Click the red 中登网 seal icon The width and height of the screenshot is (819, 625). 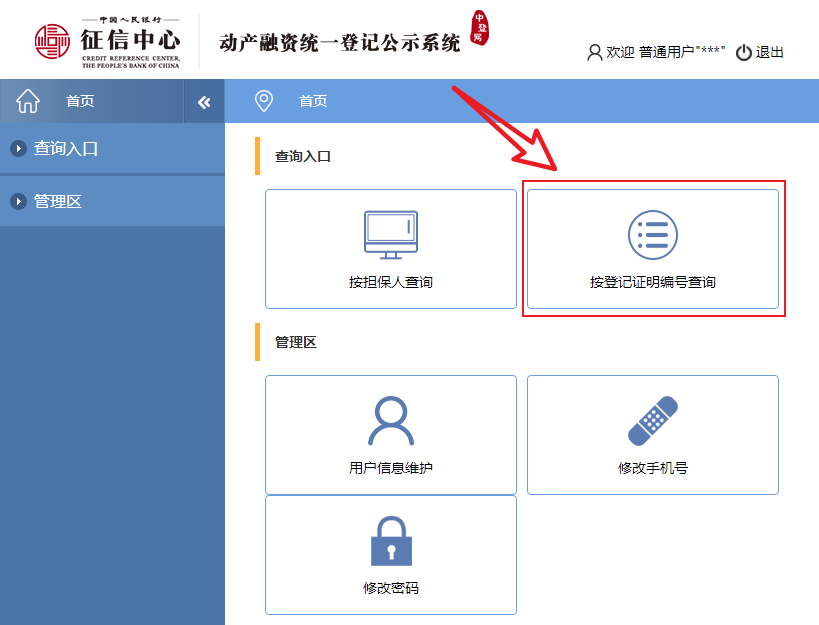[x=480, y=29]
